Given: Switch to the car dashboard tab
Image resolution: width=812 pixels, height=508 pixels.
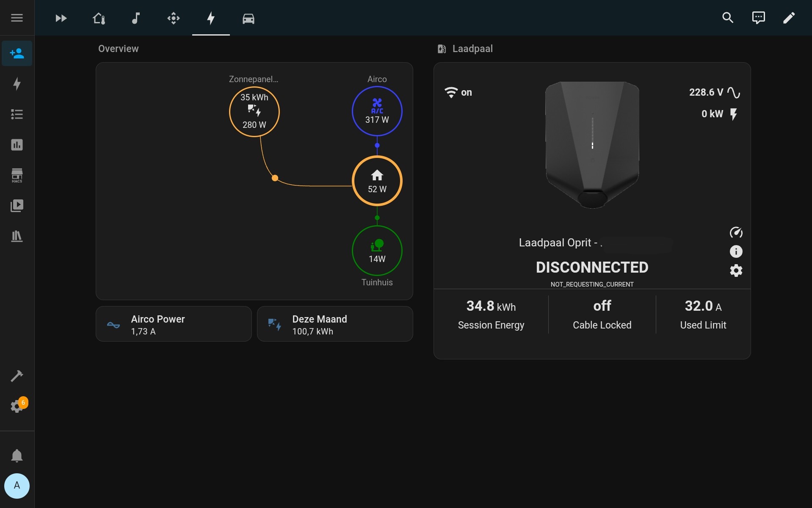Looking at the screenshot, I should pyautogui.click(x=248, y=18).
